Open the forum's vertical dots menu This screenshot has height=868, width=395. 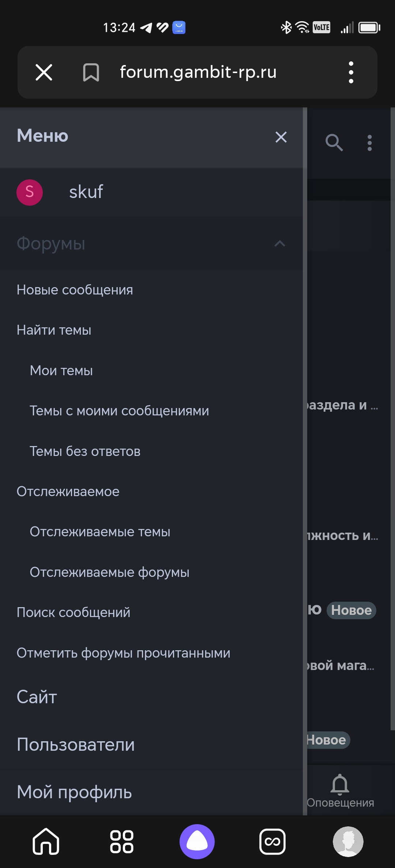[x=370, y=142]
